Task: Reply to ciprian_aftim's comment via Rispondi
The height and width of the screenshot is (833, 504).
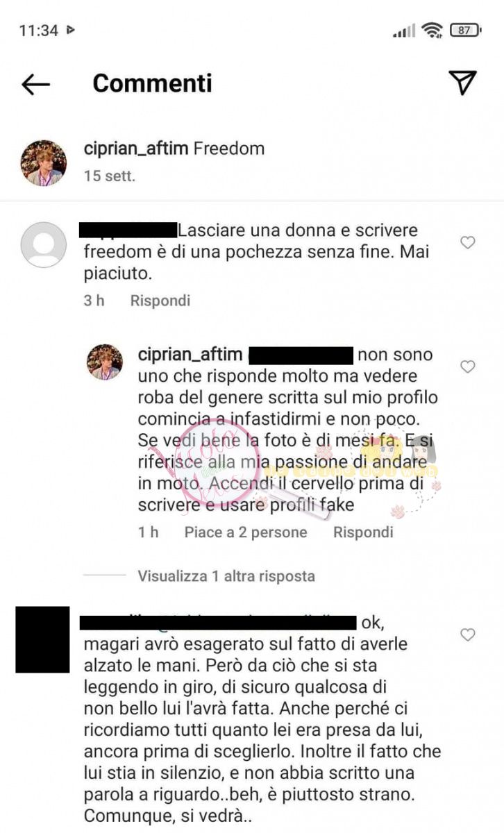Action: pyautogui.click(x=363, y=532)
